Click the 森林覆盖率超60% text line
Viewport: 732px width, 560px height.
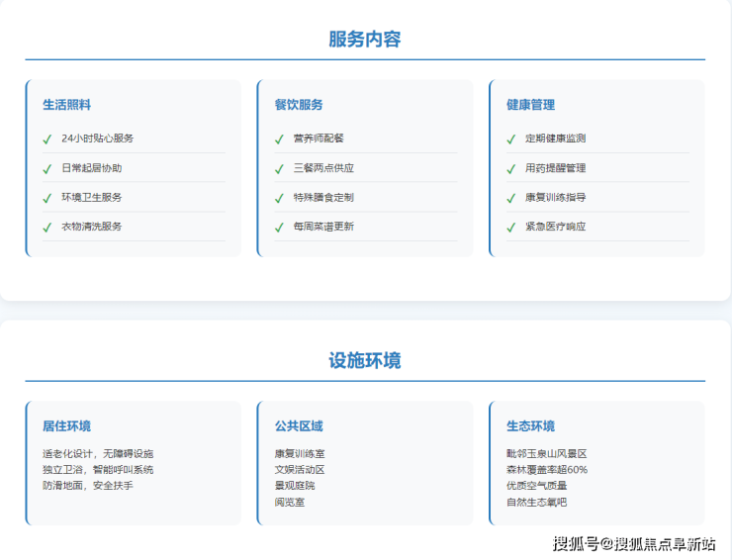coord(546,470)
